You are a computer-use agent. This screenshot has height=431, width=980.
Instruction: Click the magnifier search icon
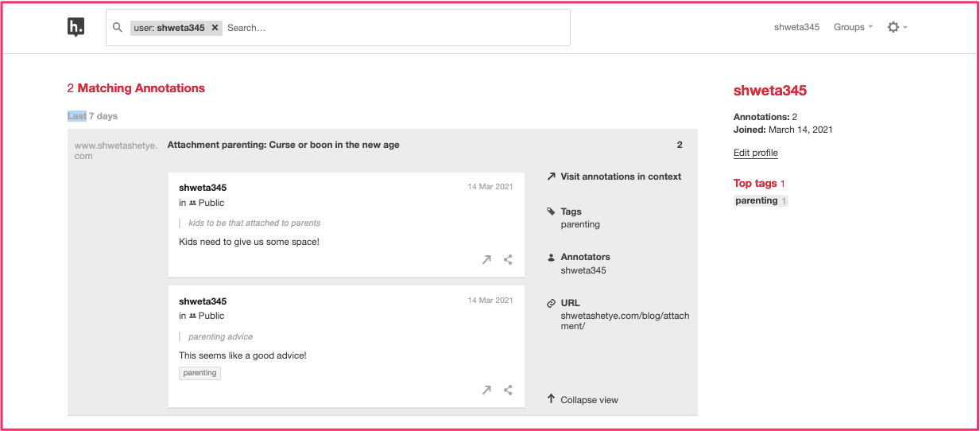(118, 28)
